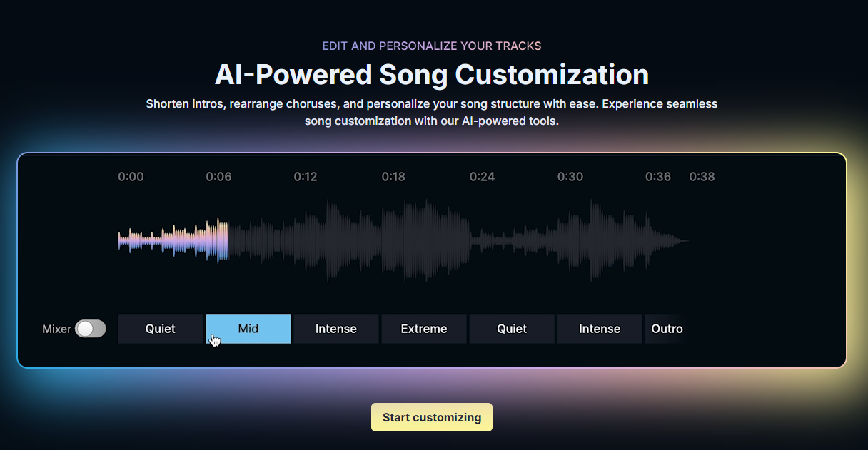The width and height of the screenshot is (868, 450).
Task: Select the Mid song section
Action: pyautogui.click(x=248, y=328)
